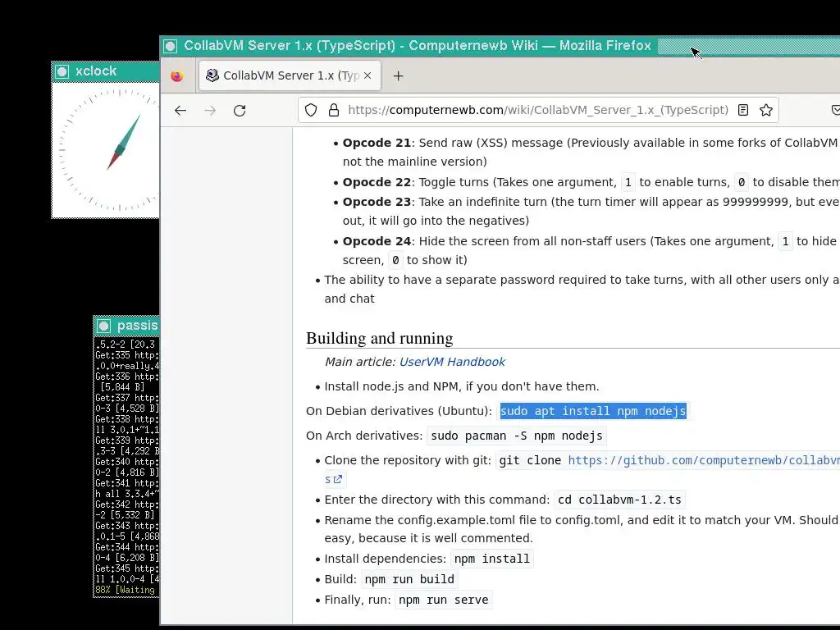Click '88% [Waiting' status in passis terminal
The image size is (840, 630).
coord(125,590)
